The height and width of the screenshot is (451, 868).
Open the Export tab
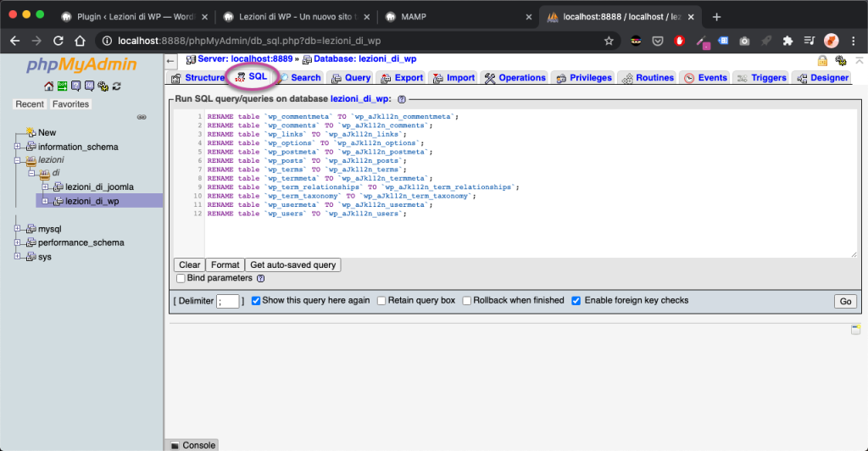pos(402,78)
